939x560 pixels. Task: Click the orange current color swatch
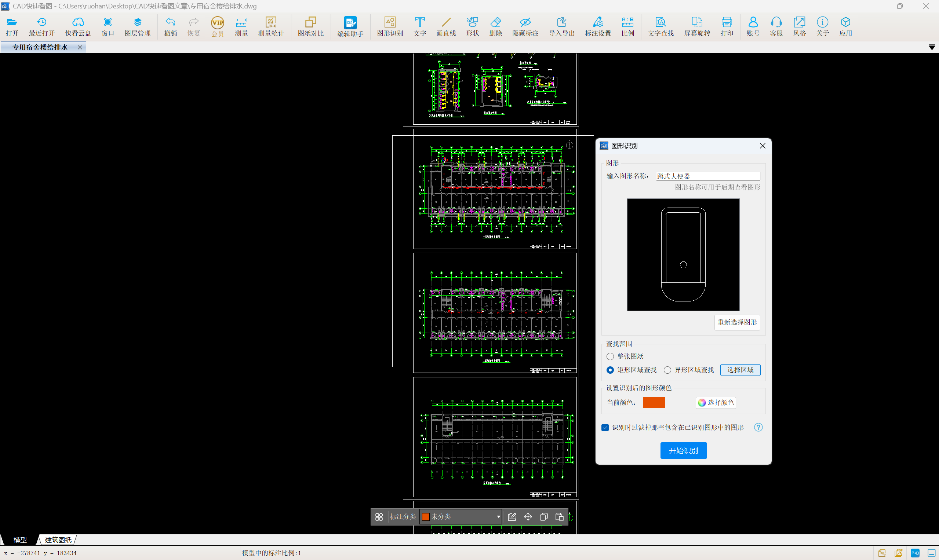point(654,403)
